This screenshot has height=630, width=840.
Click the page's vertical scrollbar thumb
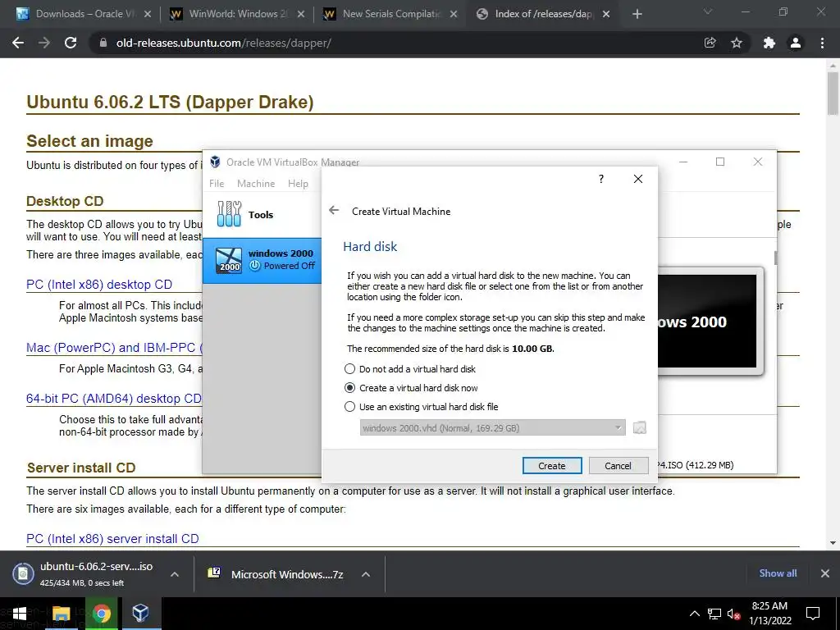(x=833, y=92)
